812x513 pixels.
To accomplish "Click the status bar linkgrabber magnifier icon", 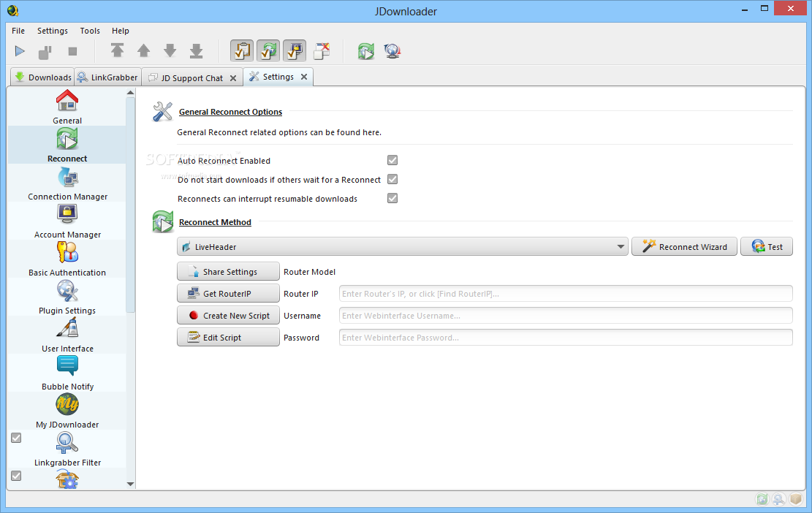I will (x=778, y=499).
